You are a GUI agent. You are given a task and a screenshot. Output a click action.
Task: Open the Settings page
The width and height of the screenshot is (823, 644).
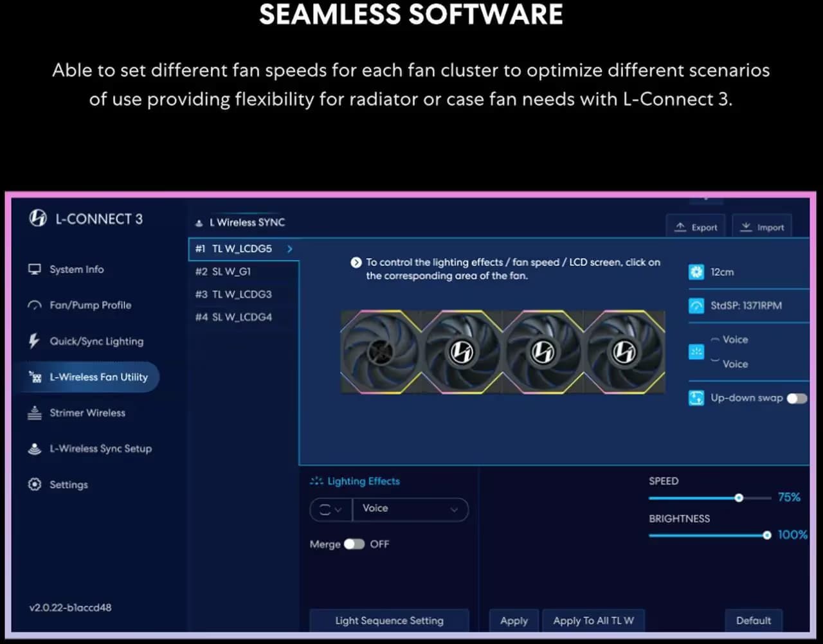(68, 485)
